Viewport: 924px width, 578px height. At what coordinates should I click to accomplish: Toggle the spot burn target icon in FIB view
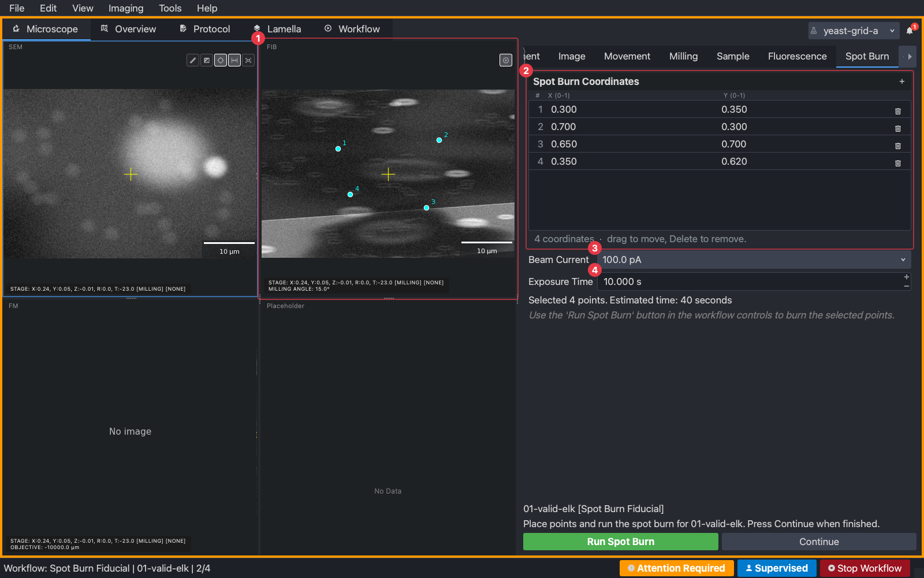tap(506, 60)
